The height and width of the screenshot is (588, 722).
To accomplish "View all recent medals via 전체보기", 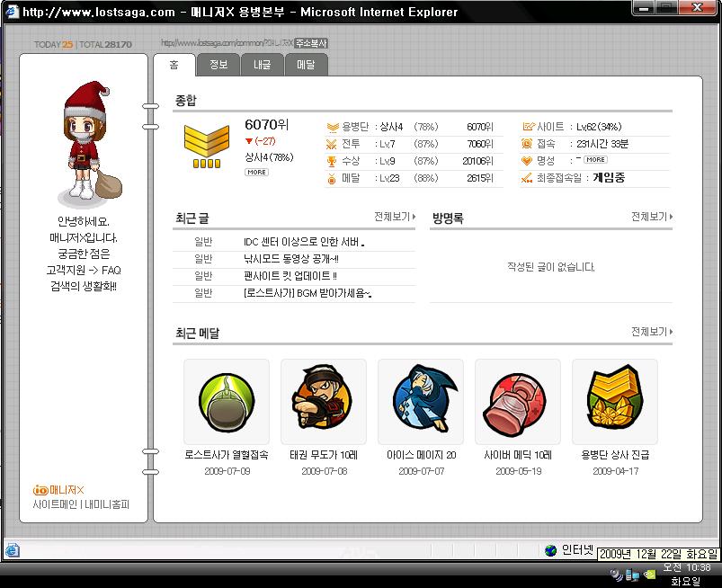I will point(652,332).
